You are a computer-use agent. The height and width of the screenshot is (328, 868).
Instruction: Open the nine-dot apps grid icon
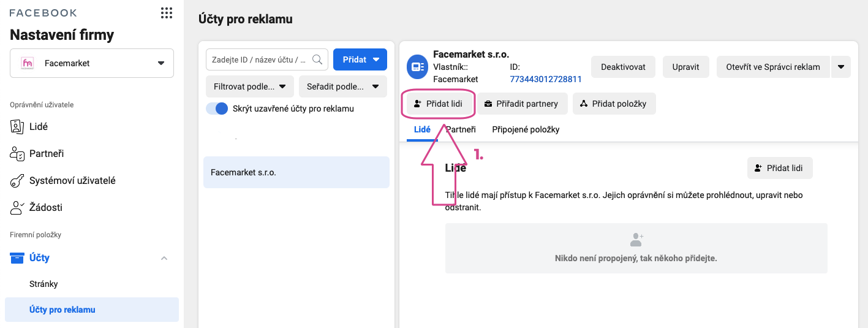tap(166, 13)
